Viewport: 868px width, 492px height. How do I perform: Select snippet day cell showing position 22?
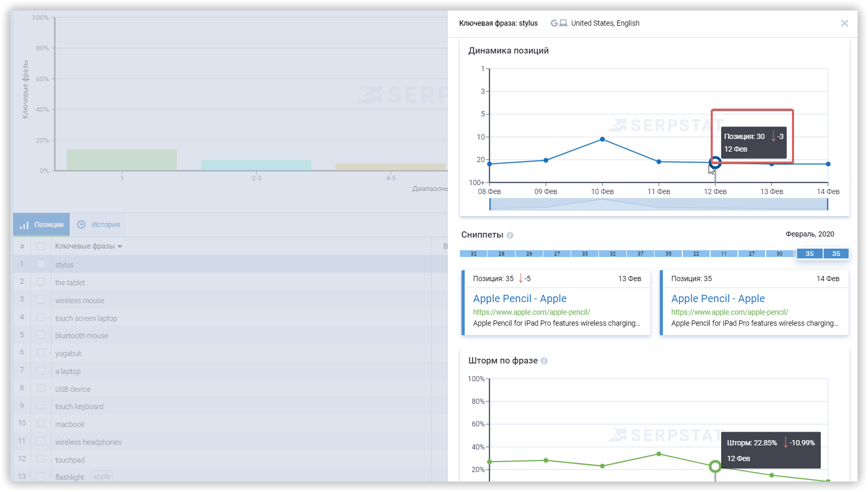point(696,253)
